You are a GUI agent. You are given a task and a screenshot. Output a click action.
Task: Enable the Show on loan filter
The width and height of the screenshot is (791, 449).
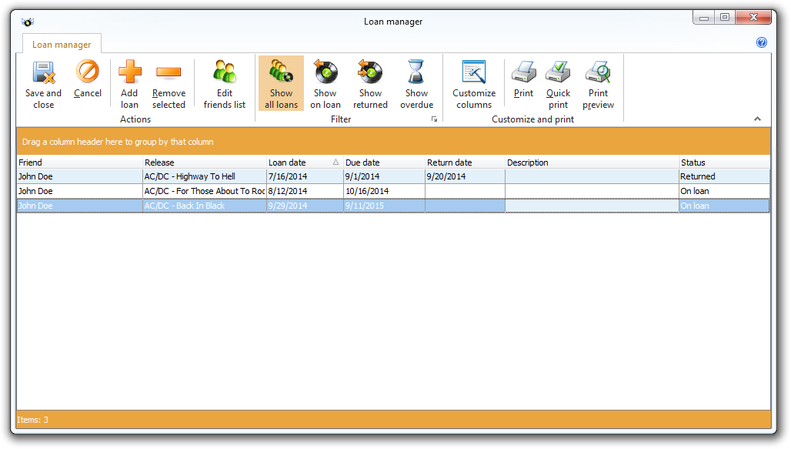click(x=325, y=73)
